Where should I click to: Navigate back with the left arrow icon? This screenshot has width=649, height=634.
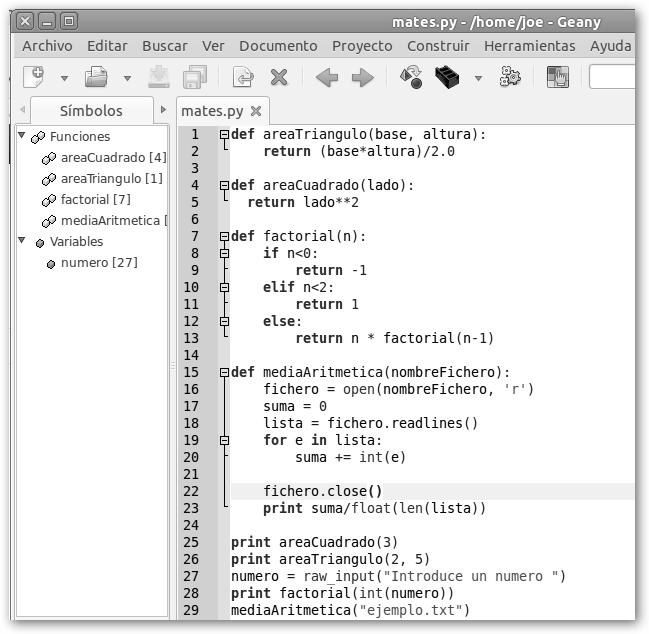click(x=326, y=77)
